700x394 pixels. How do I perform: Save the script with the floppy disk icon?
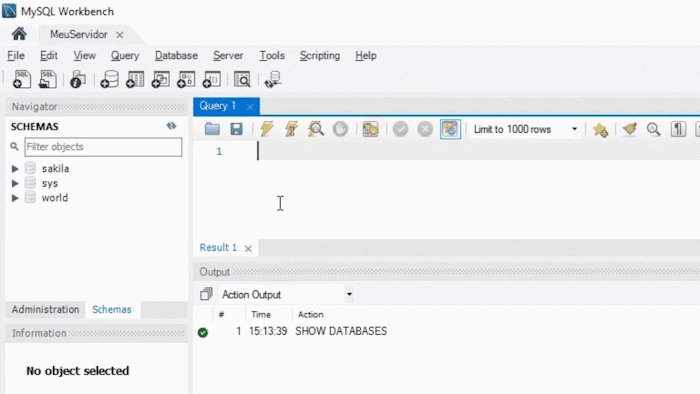pos(236,129)
